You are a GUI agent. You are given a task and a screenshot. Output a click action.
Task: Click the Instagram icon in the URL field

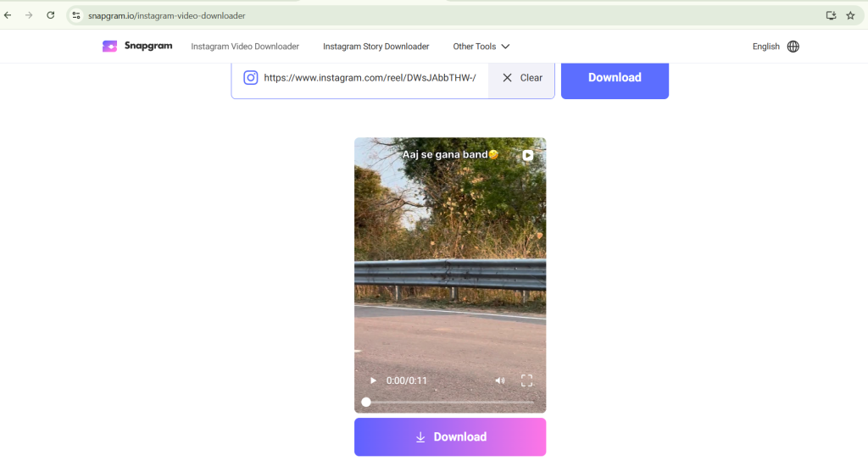251,77
